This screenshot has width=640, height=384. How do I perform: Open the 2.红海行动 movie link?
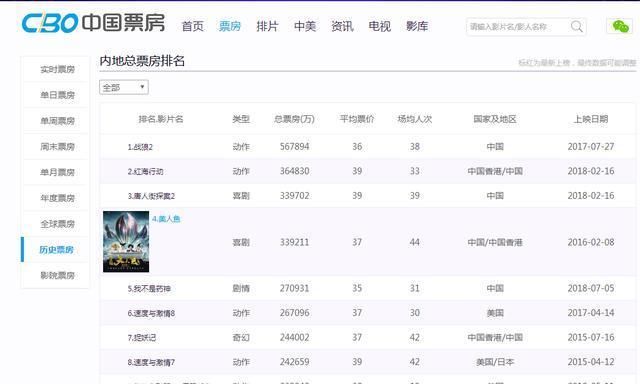click(145, 171)
